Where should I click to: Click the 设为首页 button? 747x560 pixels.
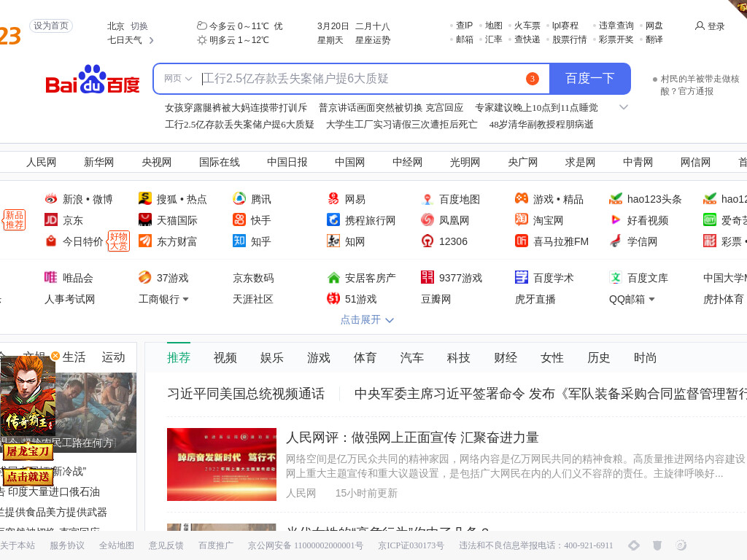[51, 26]
